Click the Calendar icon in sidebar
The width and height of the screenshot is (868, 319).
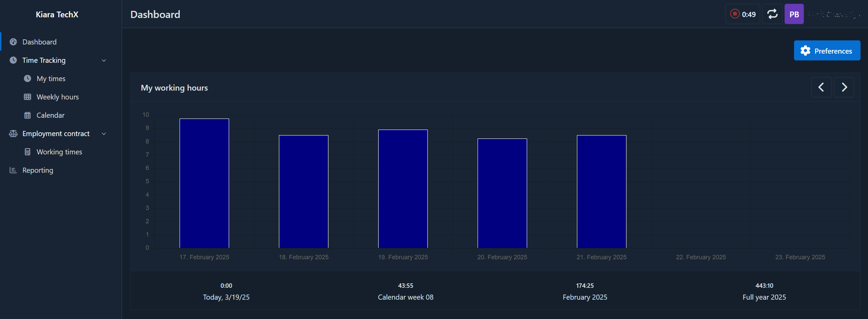27,115
